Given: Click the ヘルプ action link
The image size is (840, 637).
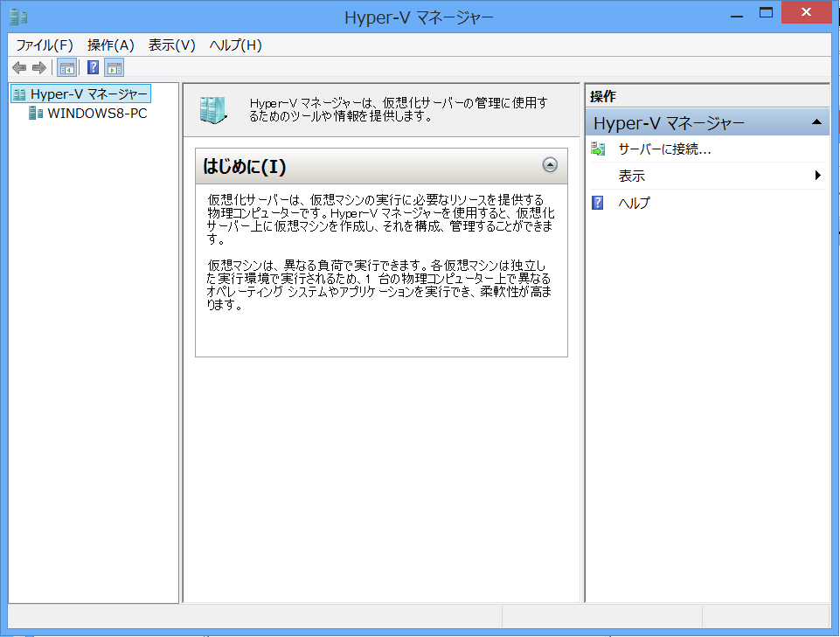Looking at the screenshot, I should click(635, 203).
